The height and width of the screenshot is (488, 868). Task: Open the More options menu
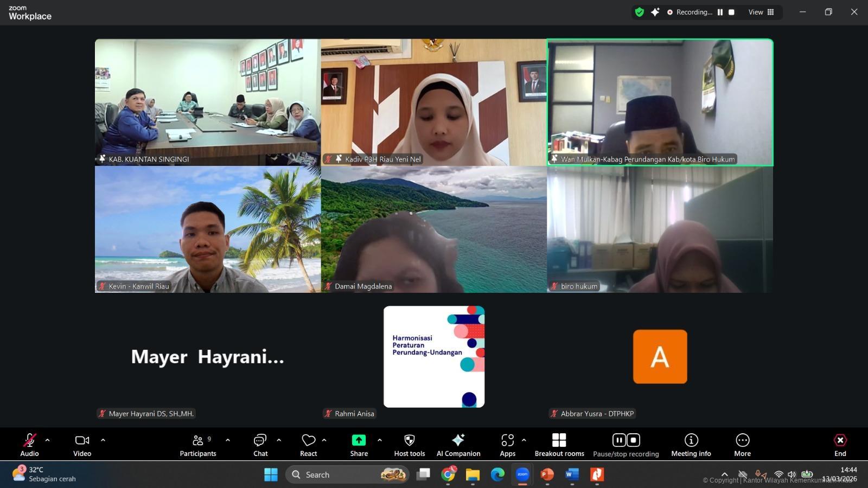(x=742, y=444)
